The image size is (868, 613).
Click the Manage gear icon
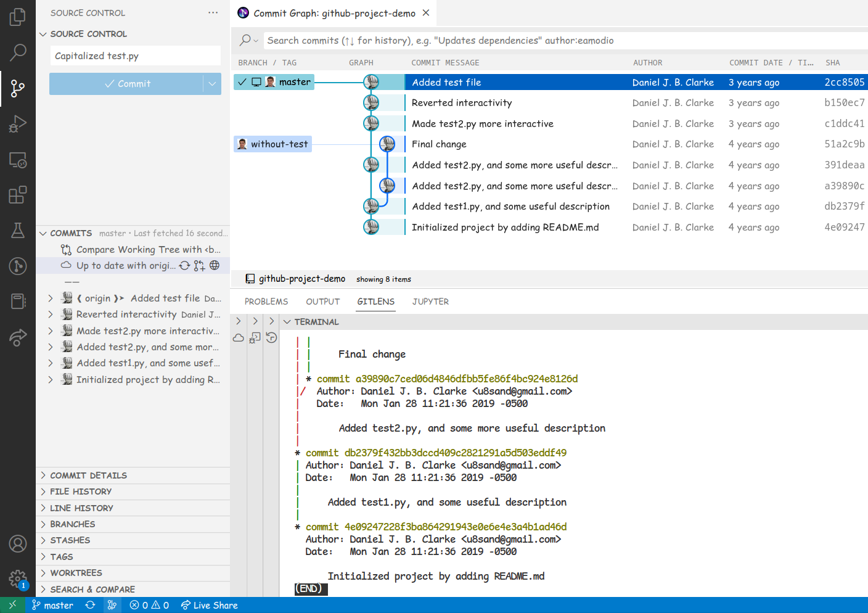(x=18, y=578)
